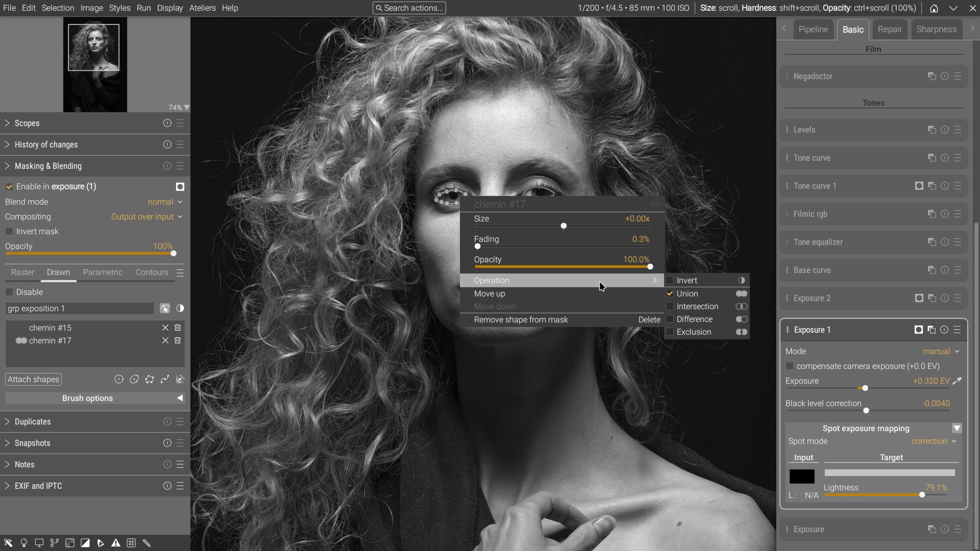The height and width of the screenshot is (551, 980).
Task: Open the Ateliers menu
Action: click(x=202, y=8)
